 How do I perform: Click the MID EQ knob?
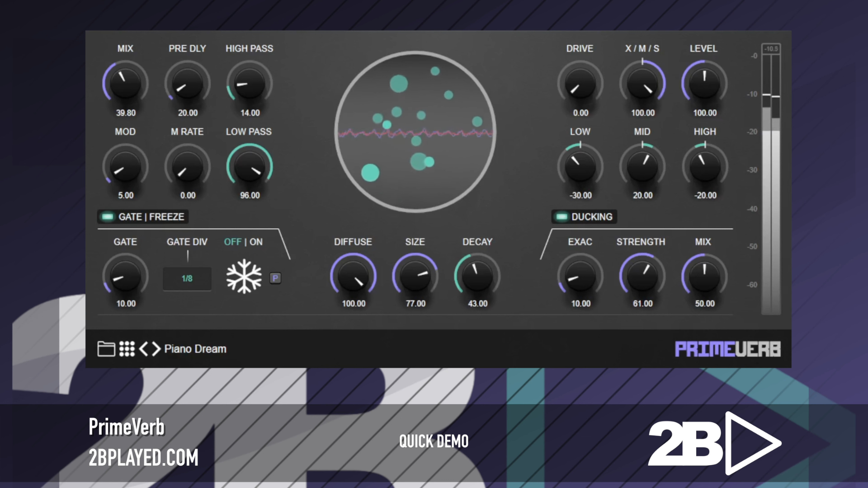click(x=642, y=167)
